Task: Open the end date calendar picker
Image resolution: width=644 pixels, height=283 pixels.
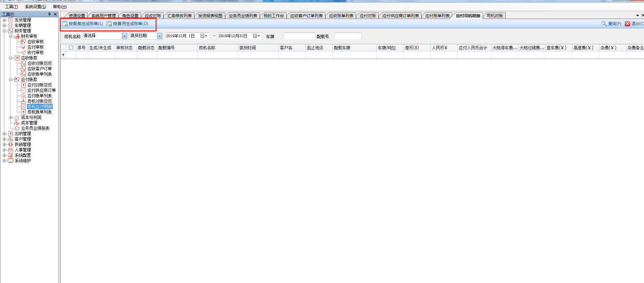Action: tap(257, 36)
